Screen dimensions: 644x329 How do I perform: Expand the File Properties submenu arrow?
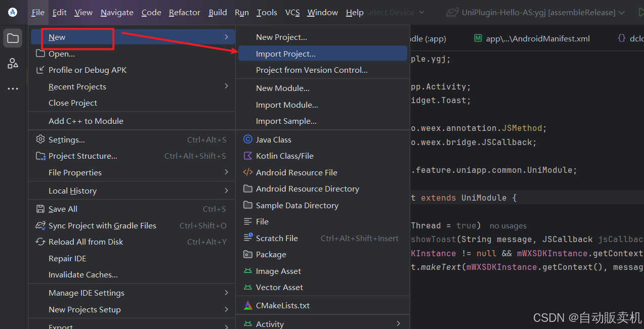(226, 172)
